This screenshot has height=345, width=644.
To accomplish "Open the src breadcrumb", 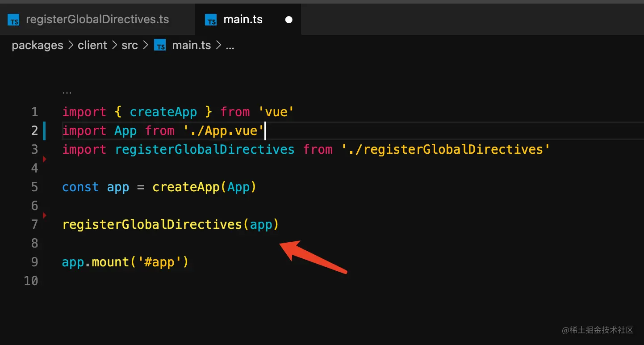I will point(130,46).
